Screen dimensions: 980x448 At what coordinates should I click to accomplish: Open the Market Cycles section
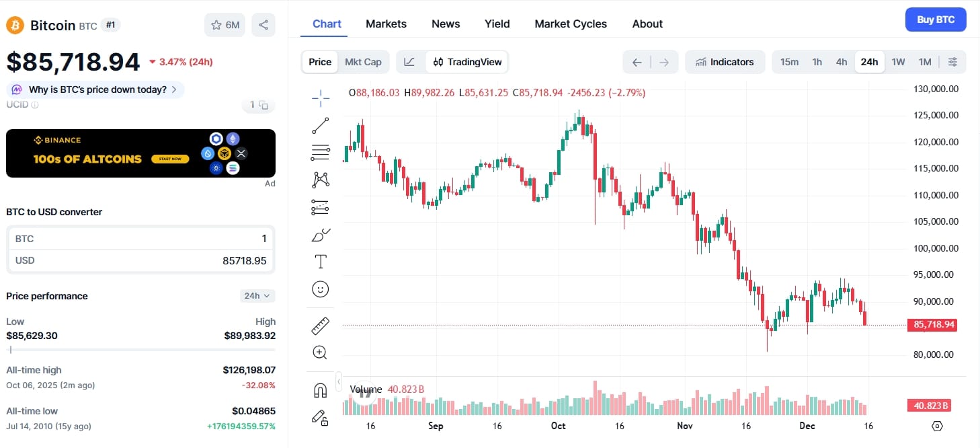tap(570, 24)
